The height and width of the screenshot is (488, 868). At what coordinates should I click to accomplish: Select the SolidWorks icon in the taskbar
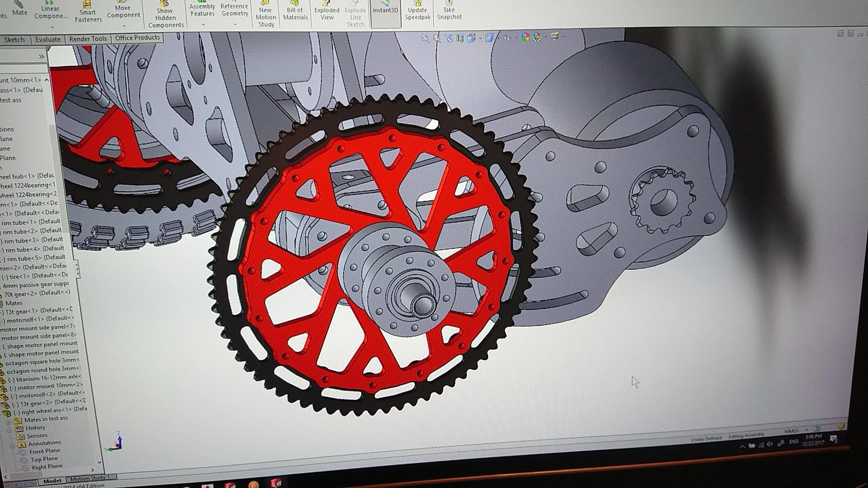click(276, 483)
